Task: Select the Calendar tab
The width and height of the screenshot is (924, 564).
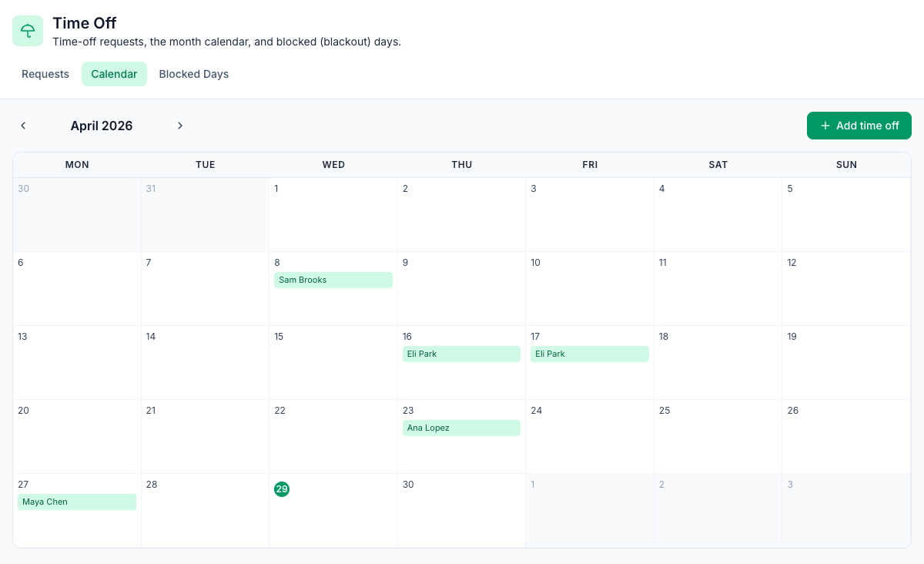Action: coord(114,74)
